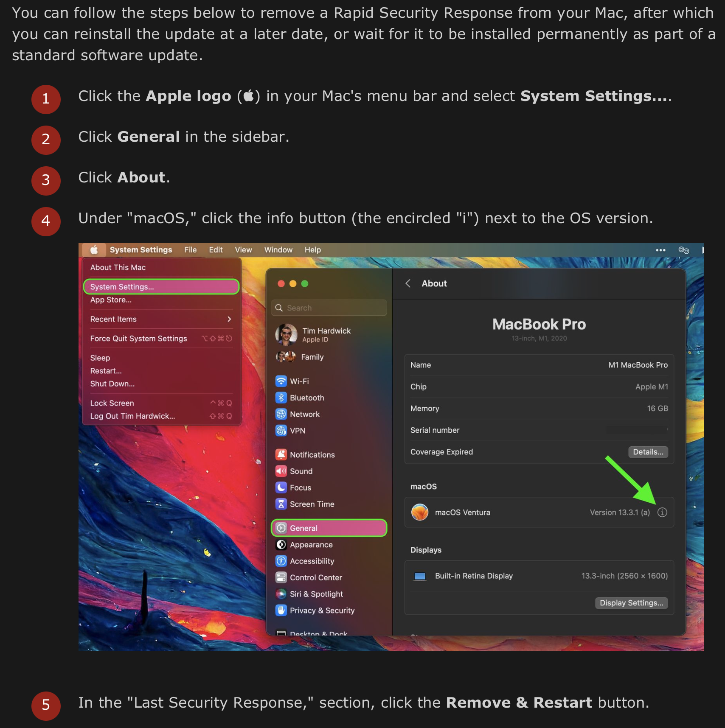Screen dimensions: 725x728
Task: Click the three-dots menu bar icon
Action: pyautogui.click(x=660, y=250)
